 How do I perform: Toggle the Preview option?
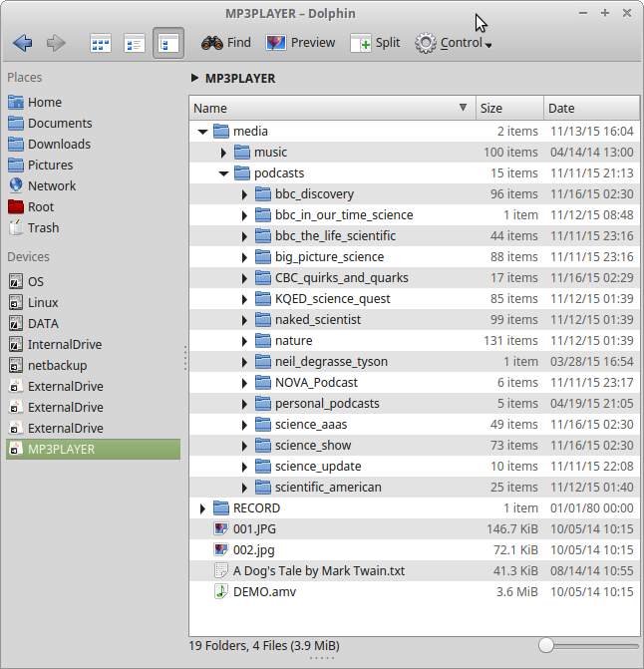click(x=300, y=43)
